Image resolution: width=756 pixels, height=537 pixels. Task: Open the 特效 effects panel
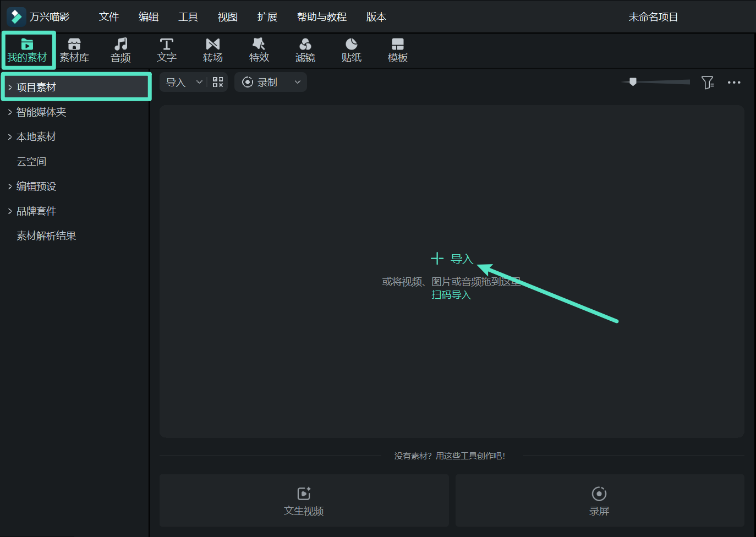(259, 50)
